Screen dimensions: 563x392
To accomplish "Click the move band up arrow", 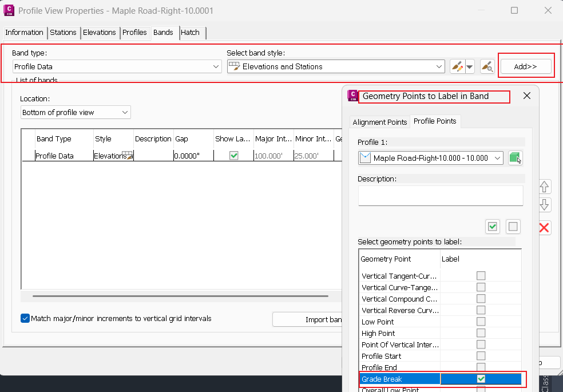I will coord(544,187).
